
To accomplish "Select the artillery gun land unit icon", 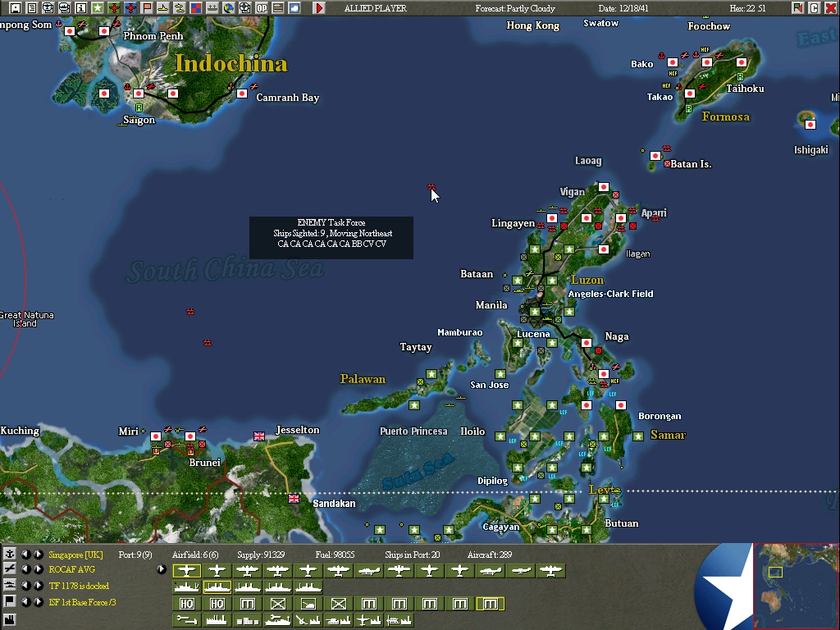I will pos(308,605).
